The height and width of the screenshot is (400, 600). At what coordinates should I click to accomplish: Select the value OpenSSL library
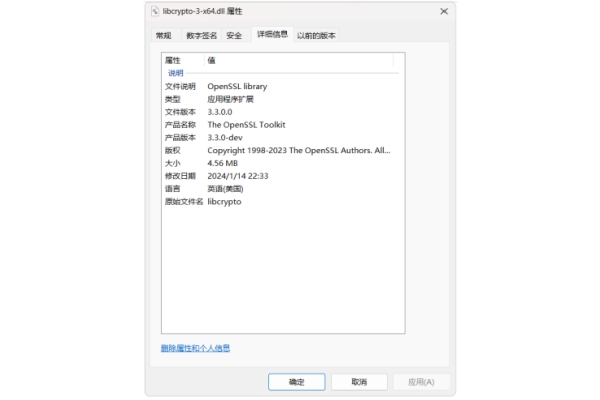click(x=237, y=86)
